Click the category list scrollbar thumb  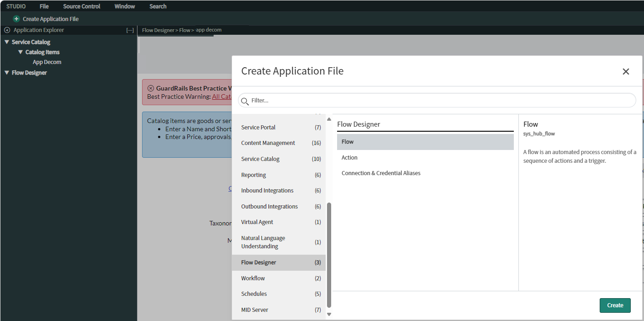(329, 255)
